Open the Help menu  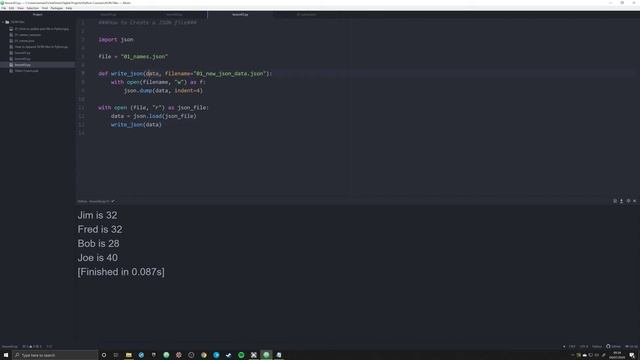69,8
